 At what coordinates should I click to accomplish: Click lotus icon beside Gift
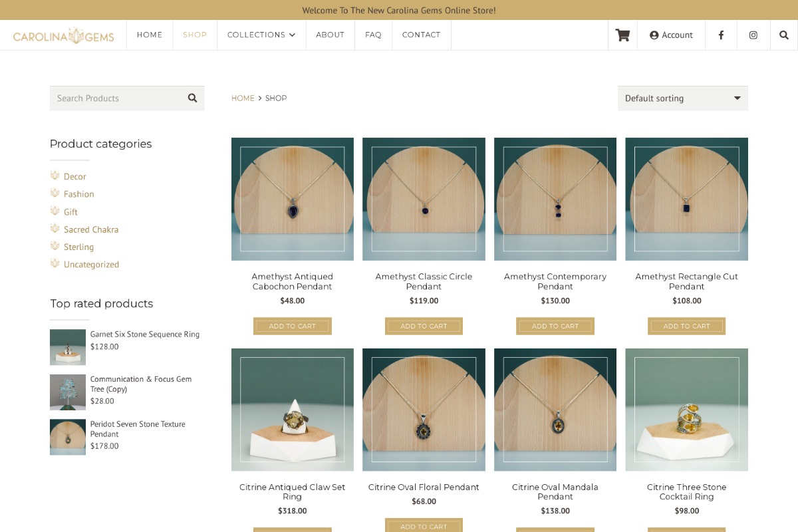[x=55, y=211]
